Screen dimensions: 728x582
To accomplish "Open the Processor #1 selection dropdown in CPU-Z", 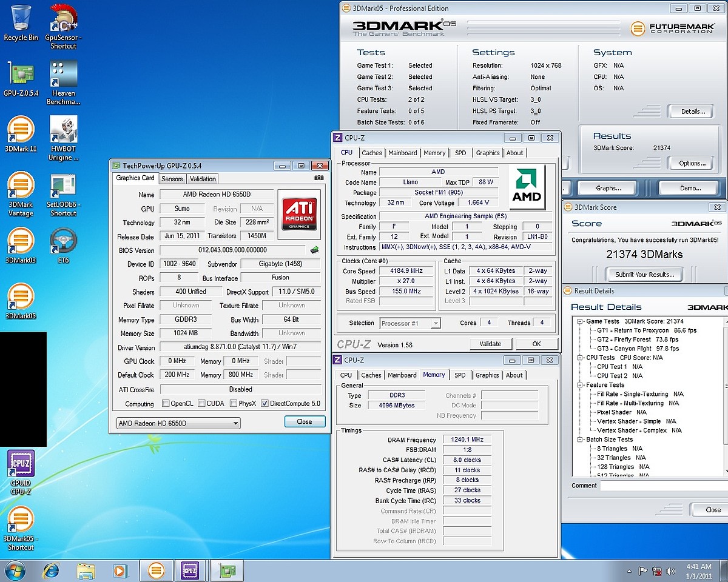I will (410, 323).
